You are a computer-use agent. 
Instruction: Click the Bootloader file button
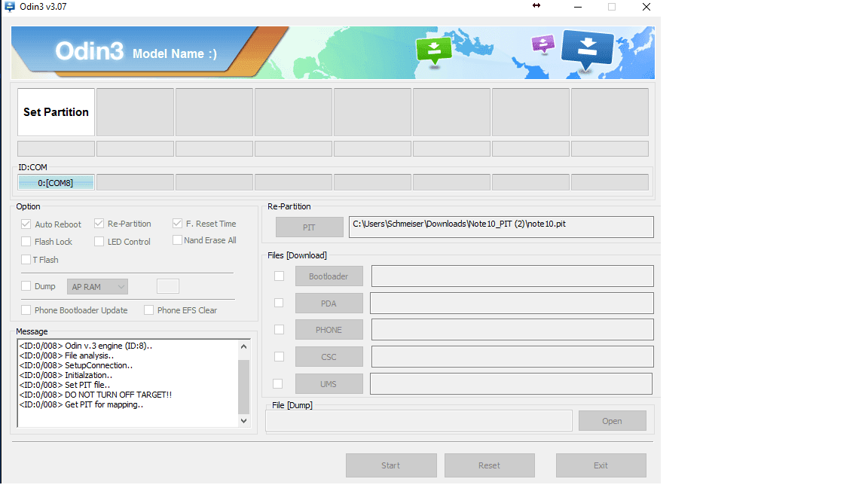(x=329, y=276)
